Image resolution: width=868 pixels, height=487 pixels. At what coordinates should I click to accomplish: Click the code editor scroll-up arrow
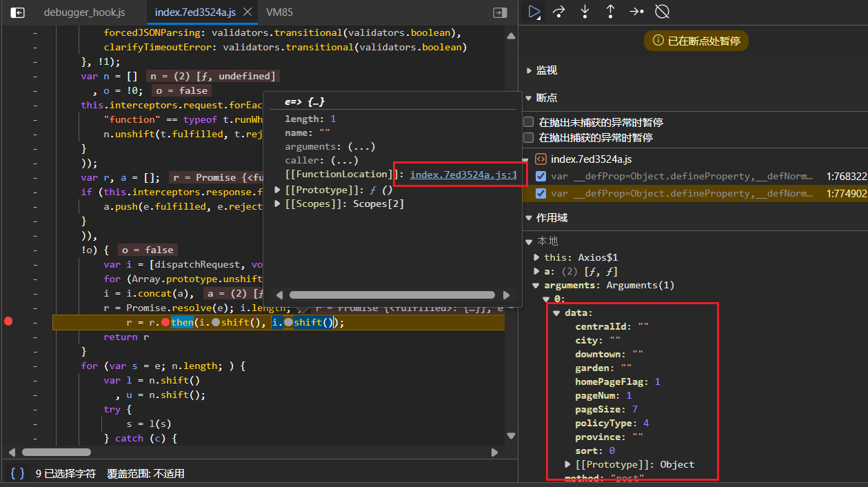(510, 35)
